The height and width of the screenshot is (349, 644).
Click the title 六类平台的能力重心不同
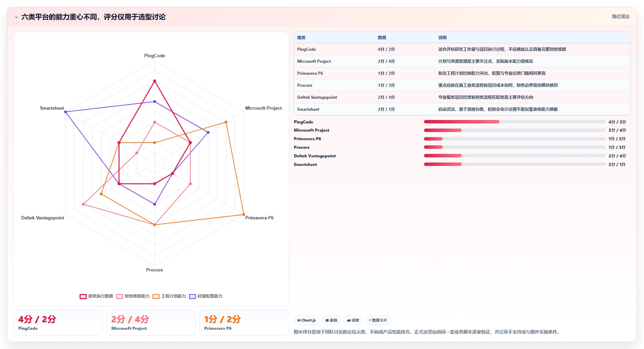click(93, 17)
